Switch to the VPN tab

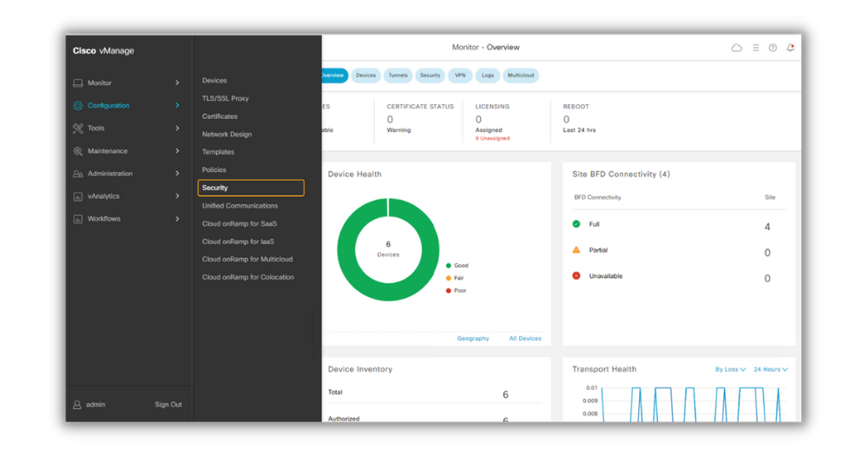(460, 76)
